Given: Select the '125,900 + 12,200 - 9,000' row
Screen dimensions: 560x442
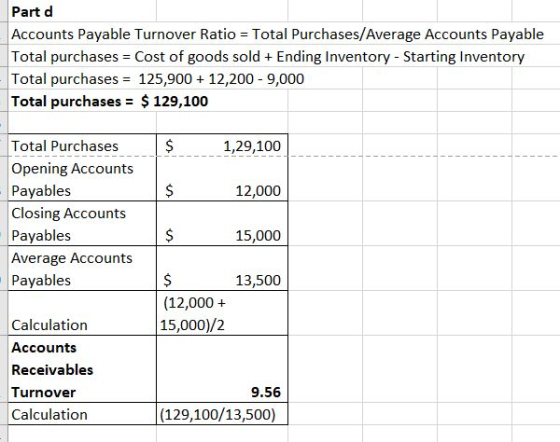Looking at the screenshot, I should click(x=158, y=79).
